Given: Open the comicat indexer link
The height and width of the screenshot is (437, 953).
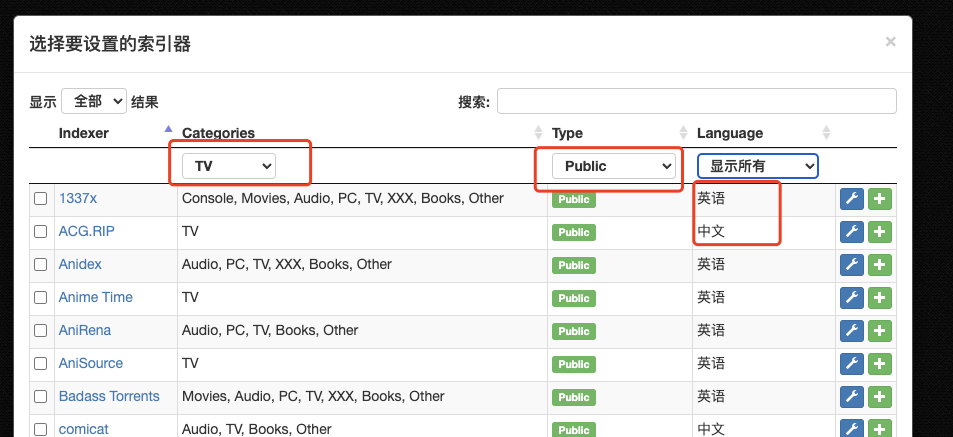Looking at the screenshot, I should [84, 429].
